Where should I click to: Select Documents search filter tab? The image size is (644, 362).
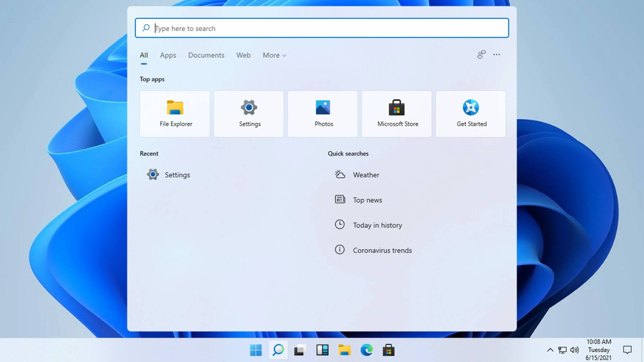206,55
